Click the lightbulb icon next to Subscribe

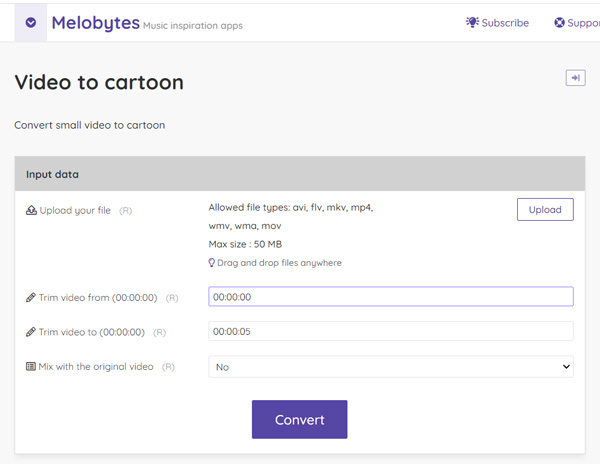pos(472,22)
